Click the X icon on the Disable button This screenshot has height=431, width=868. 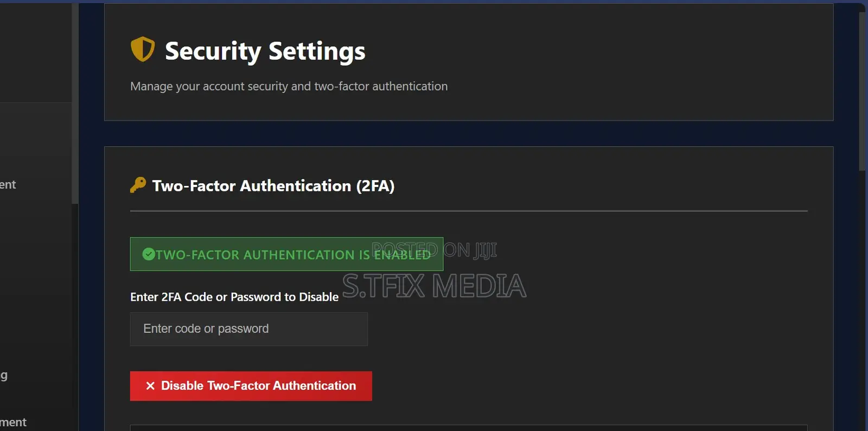point(150,385)
